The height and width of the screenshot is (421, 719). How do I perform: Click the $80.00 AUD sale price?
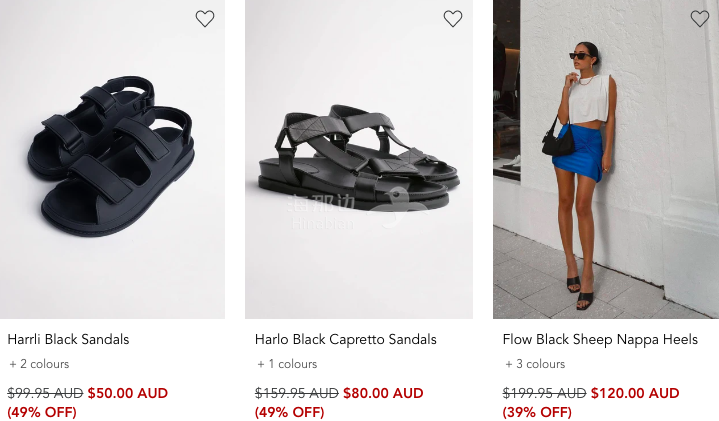click(x=383, y=393)
